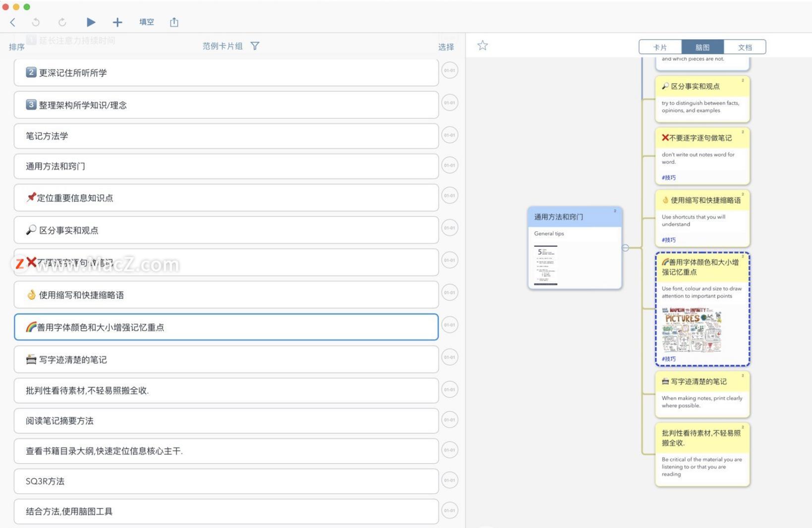Click the share icon in the toolbar
812x528 pixels.
point(174,22)
